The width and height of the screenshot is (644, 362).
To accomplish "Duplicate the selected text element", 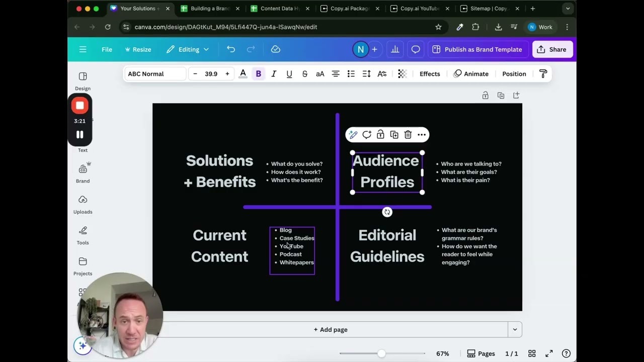I will (x=394, y=135).
